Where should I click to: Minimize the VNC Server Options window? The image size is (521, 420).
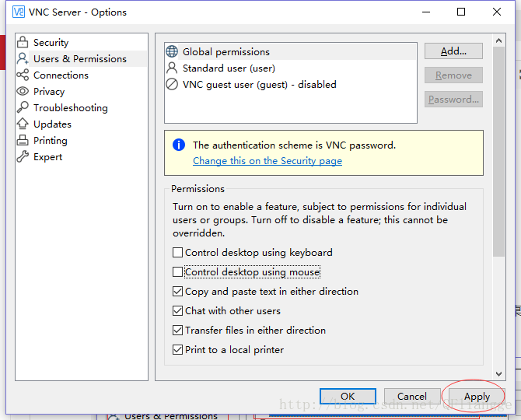click(426, 12)
